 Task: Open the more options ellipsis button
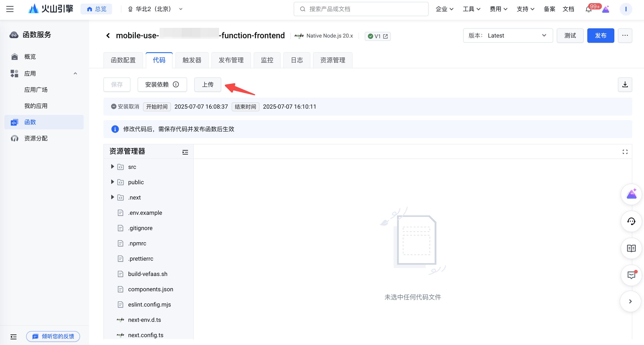(x=625, y=36)
